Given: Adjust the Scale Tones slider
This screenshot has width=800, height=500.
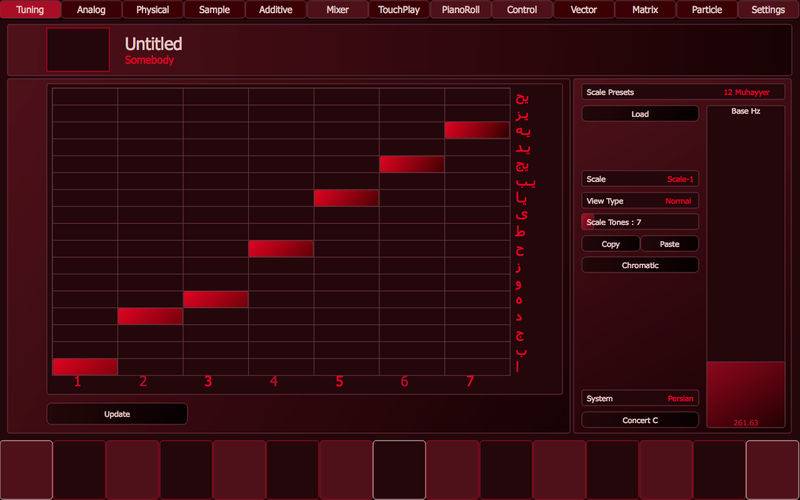Looking at the screenshot, I should [x=640, y=222].
